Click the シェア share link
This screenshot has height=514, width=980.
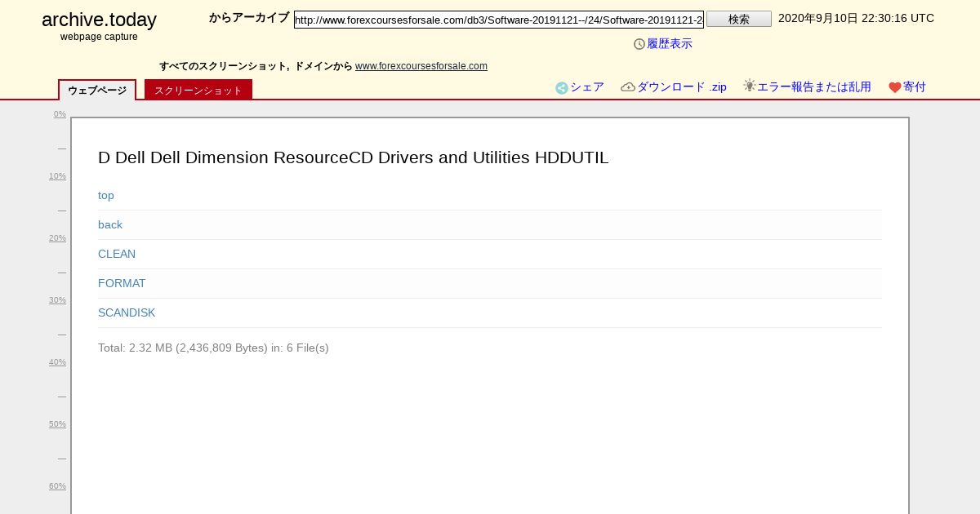[x=587, y=87]
